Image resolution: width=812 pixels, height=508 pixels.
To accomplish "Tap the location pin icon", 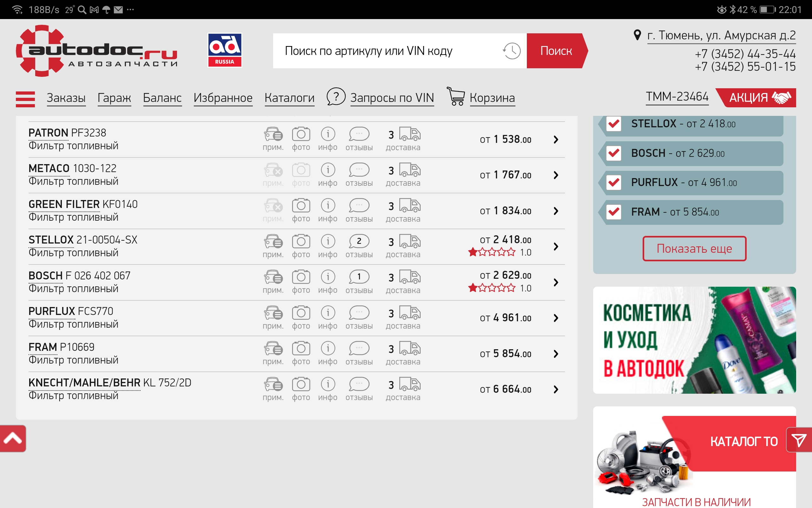I will 637,35.
